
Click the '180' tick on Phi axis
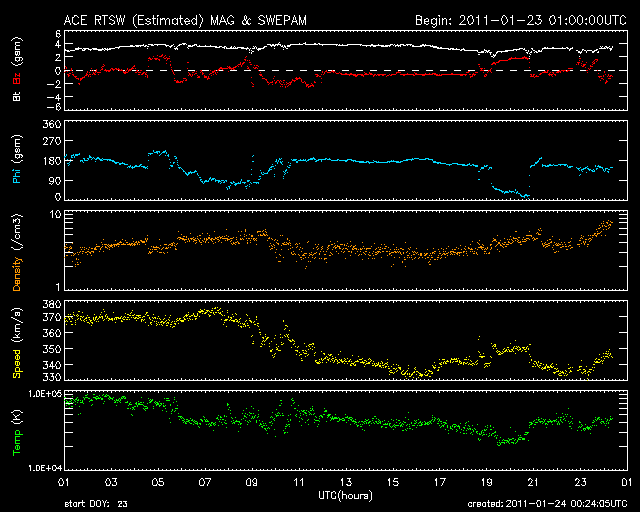pyautogui.click(x=52, y=161)
